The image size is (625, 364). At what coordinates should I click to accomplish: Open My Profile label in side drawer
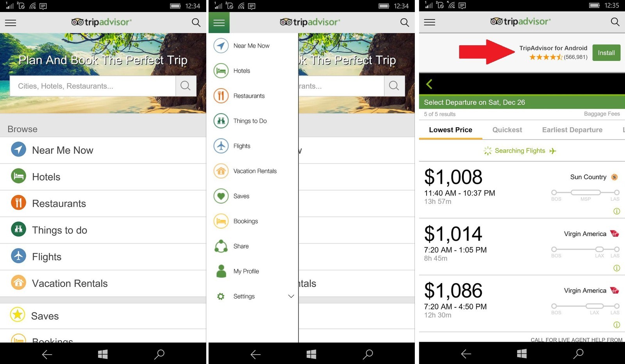pos(246,271)
